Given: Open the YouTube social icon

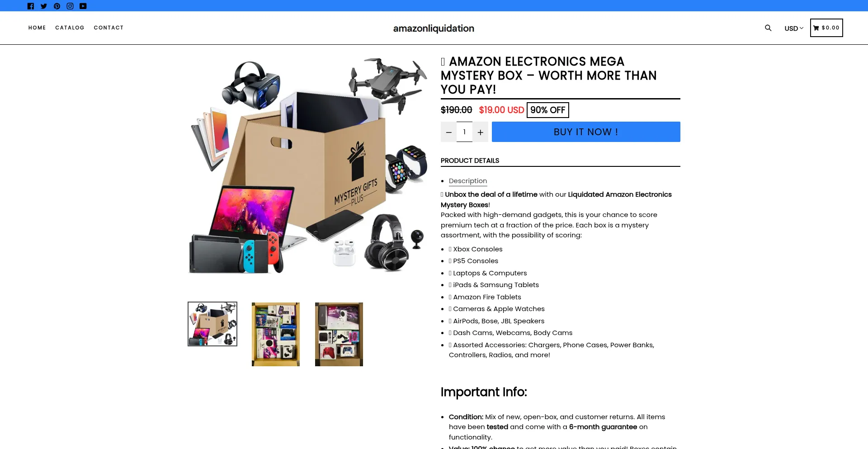Looking at the screenshot, I should coord(83,6).
